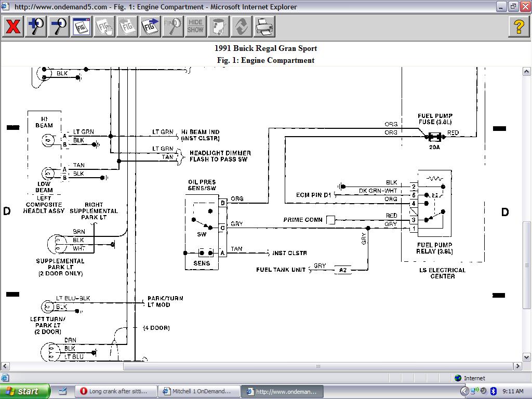This screenshot has width=532, height=399.
Task: Click the 'ECM PIN D1' label
Action: point(313,195)
